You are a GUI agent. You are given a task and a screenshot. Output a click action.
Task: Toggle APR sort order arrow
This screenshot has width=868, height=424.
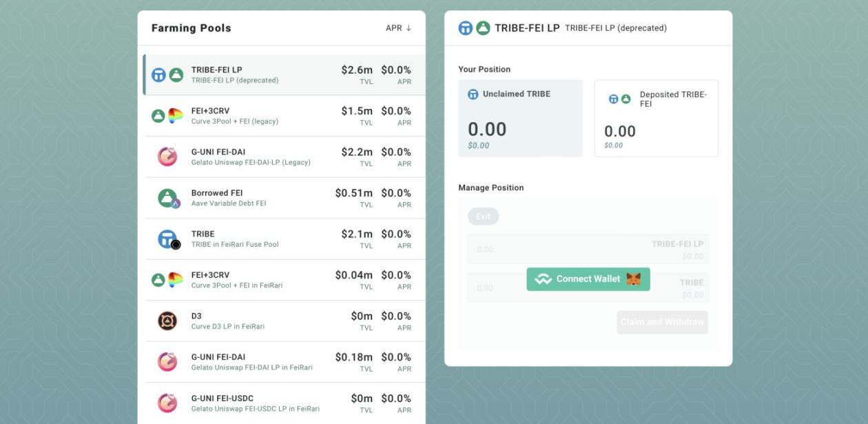click(x=409, y=28)
